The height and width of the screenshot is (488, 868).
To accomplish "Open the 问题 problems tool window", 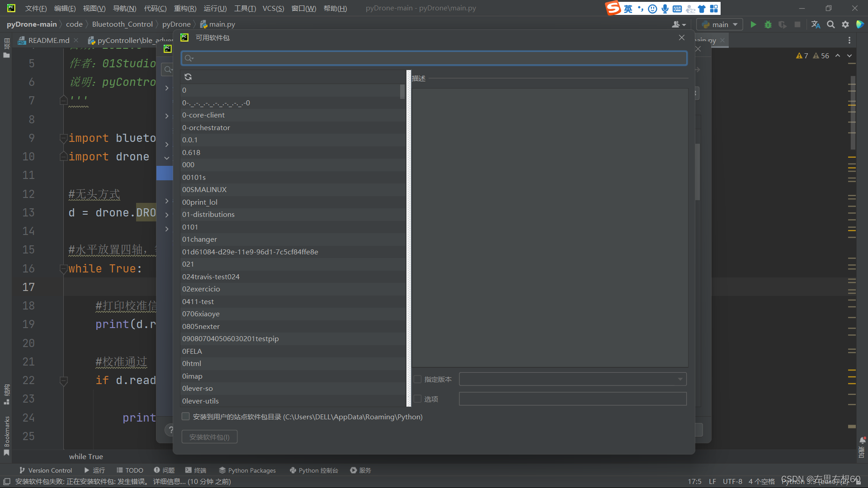I will (x=164, y=470).
